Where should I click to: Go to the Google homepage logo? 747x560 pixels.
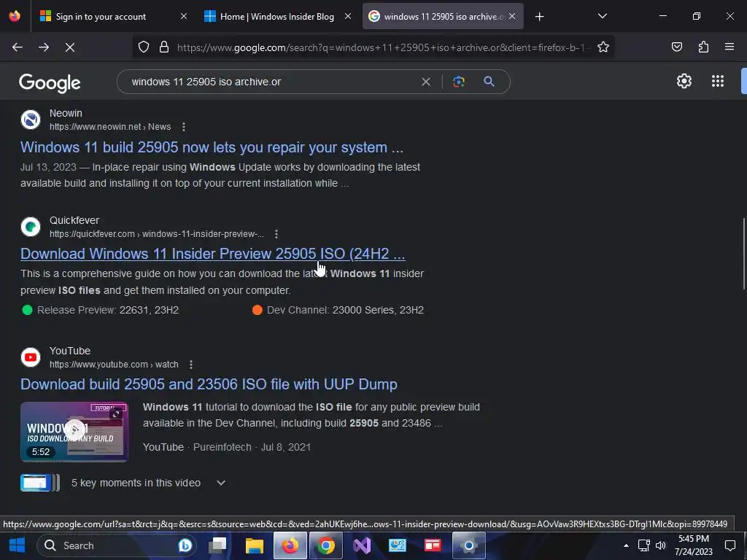tap(50, 83)
